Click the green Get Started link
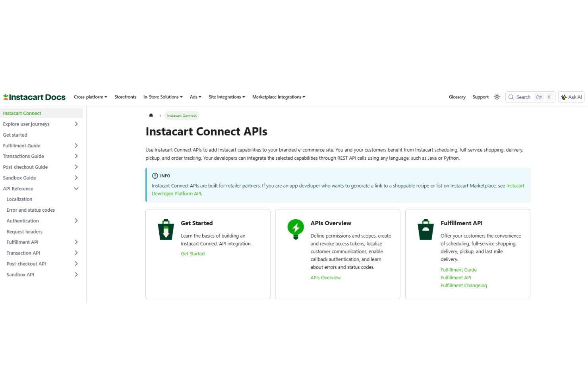Viewport: 588px width, 392px height. (193, 254)
